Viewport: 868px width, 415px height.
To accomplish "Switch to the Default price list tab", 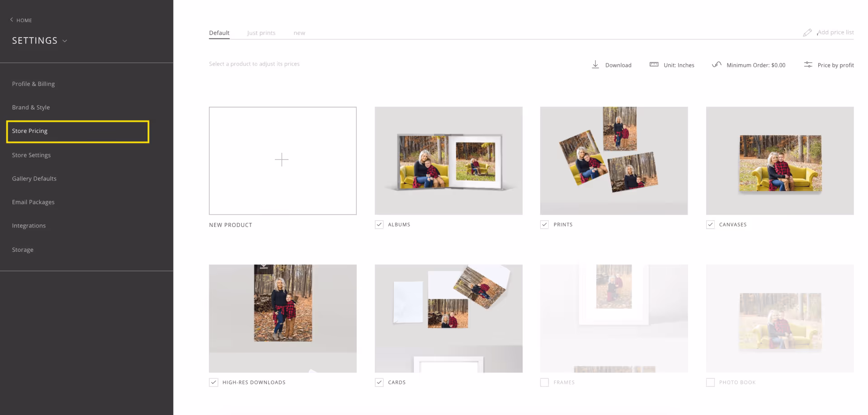I will coord(219,33).
